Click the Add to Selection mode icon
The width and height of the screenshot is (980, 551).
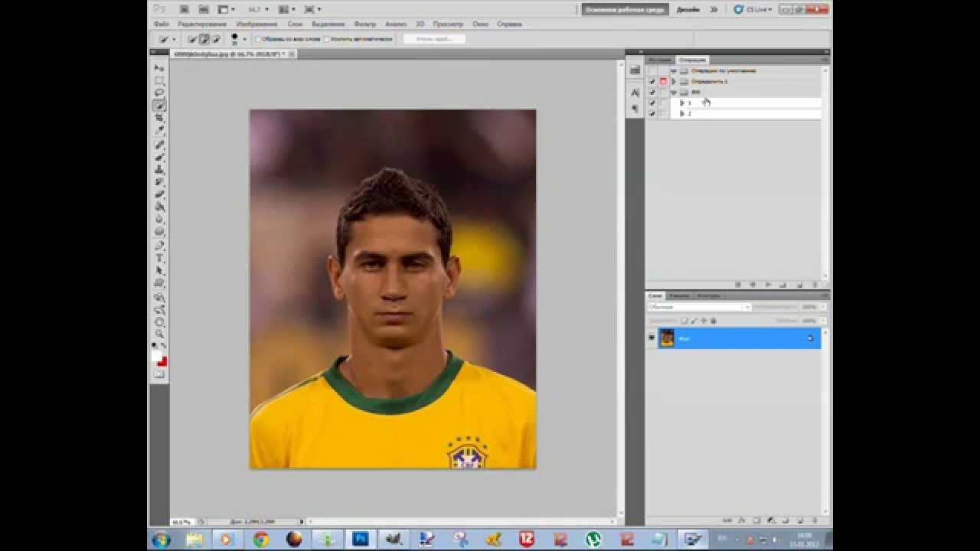[x=204, y=39]
